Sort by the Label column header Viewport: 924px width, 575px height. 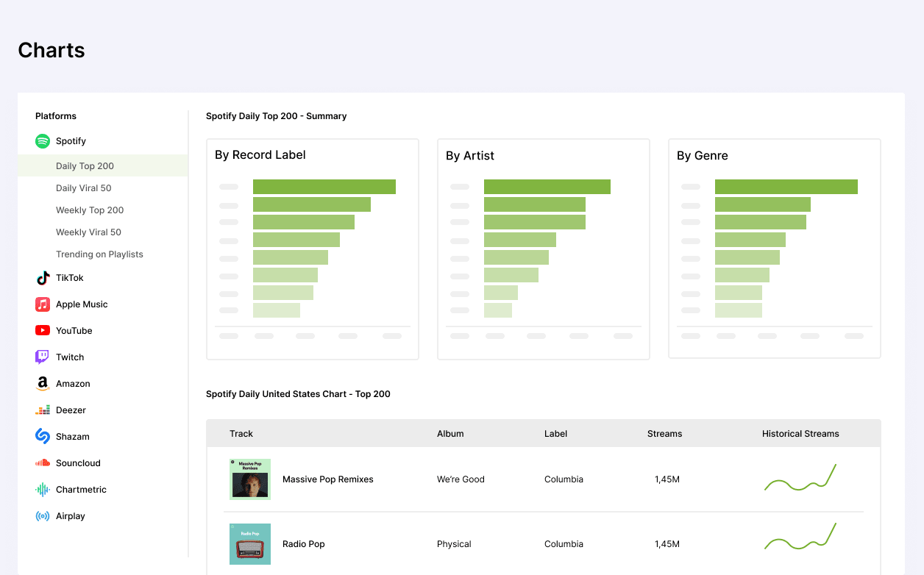tap(555, 434)
